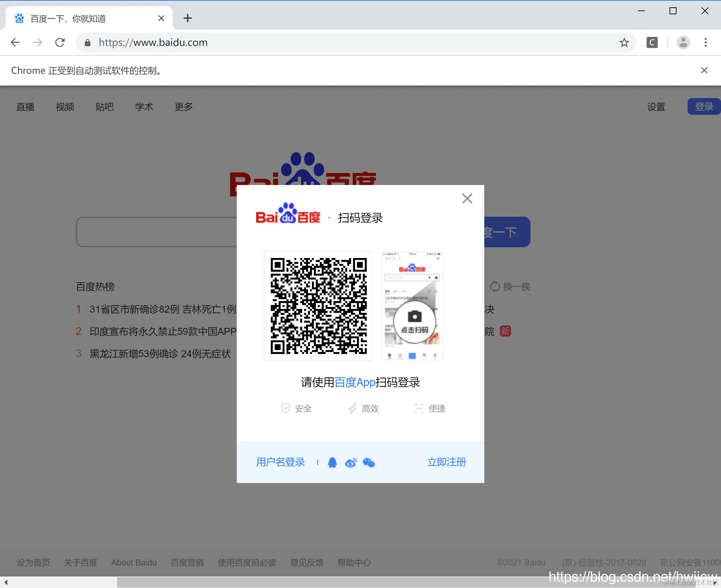Viewport: 721px width, 588px height.
Task: Click the Weibo login icon
Action: [x=350, y=463]
